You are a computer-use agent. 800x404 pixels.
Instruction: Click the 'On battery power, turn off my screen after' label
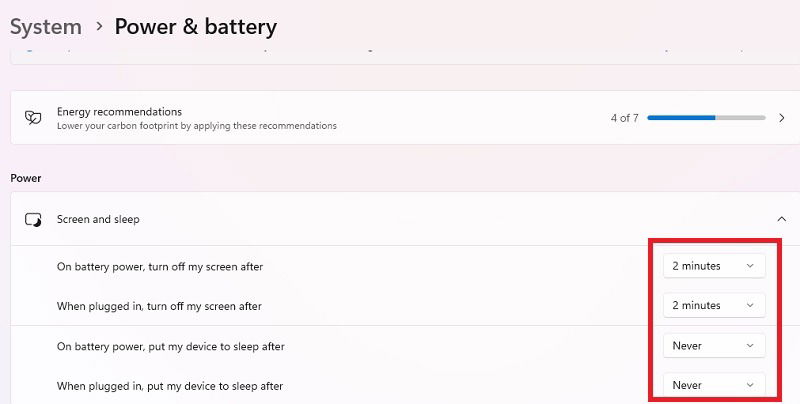(x=160, y=266)
